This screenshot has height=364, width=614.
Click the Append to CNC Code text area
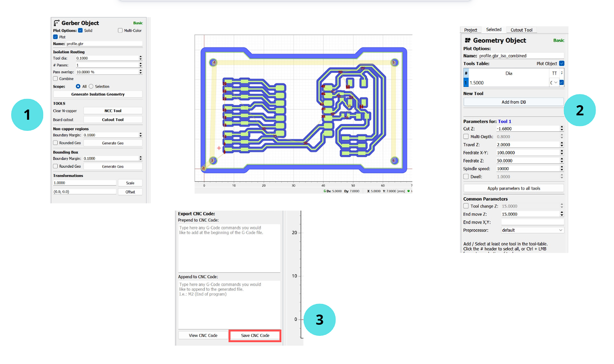[229, 304]
